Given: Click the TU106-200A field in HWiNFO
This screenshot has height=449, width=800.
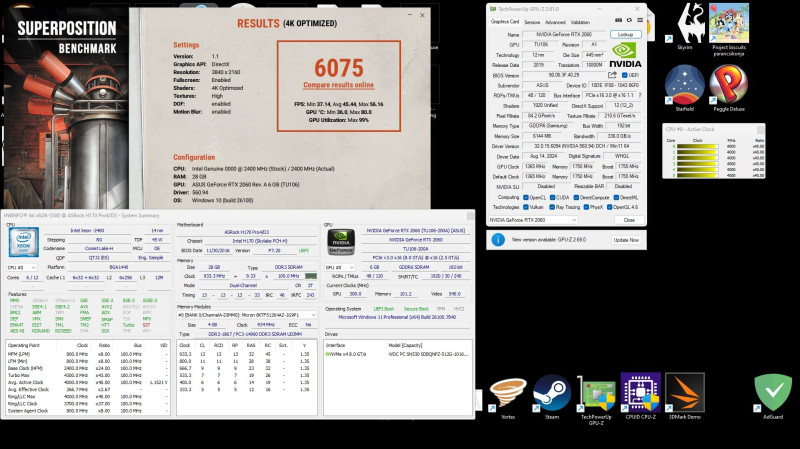Looking at the screenshot, I should point(415,248).
